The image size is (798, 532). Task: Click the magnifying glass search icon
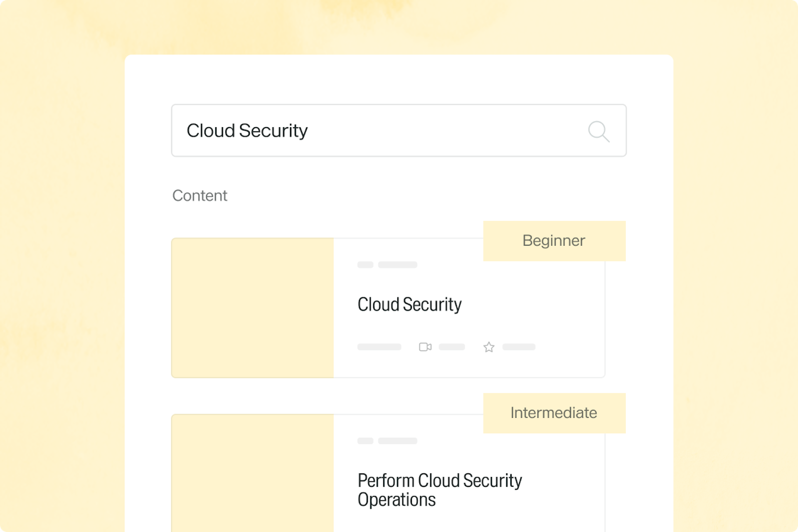(x=598, y=131)
